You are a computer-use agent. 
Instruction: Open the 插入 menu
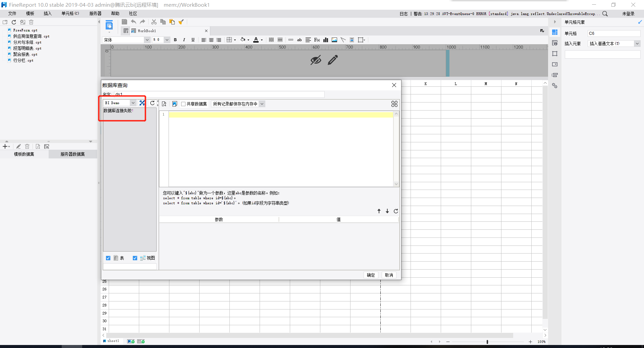click(48, 14)
